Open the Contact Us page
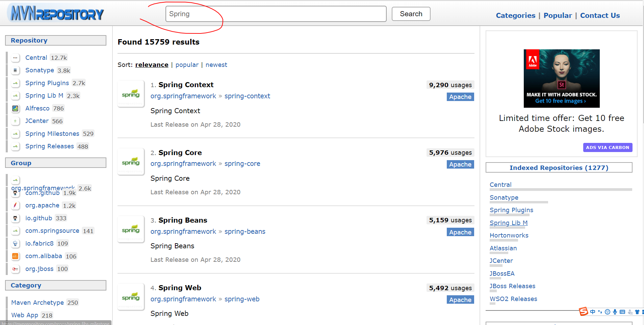This screenshot has width=644, height=325. pos(600,16)
